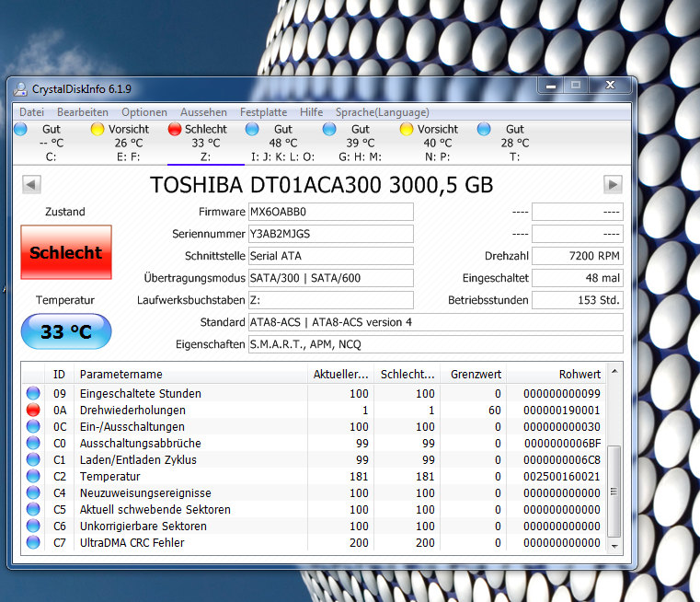Screen dimensions: 700x602
Task: Click the blue 33 °C temperature button
Action: click(x=66, y=331)
